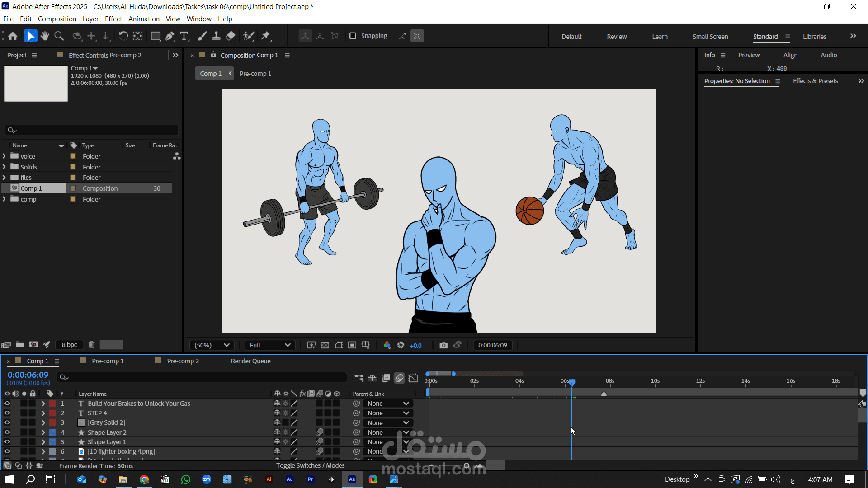Open the Composition Mini-Flowchart in the timeline
This screenshot has height=488, width=868.
click(x=359, y=378)
